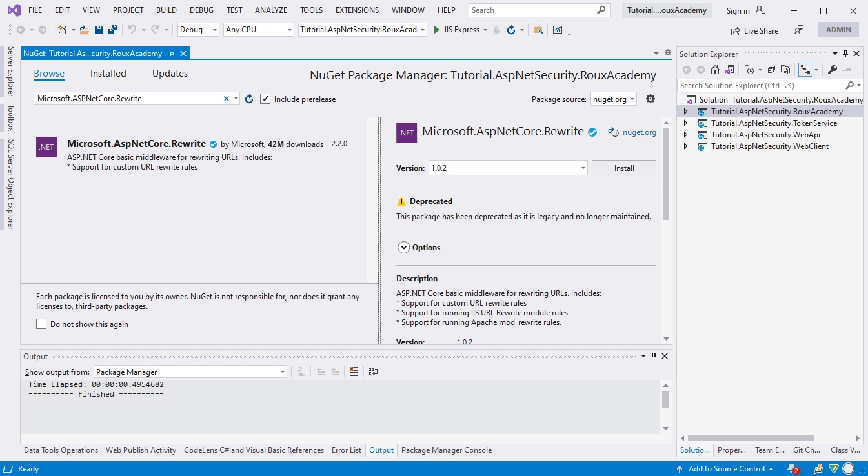Expand Tutorial.AspNetSecurity.WebApi in Solution Explorer

(x=686, y=134)
